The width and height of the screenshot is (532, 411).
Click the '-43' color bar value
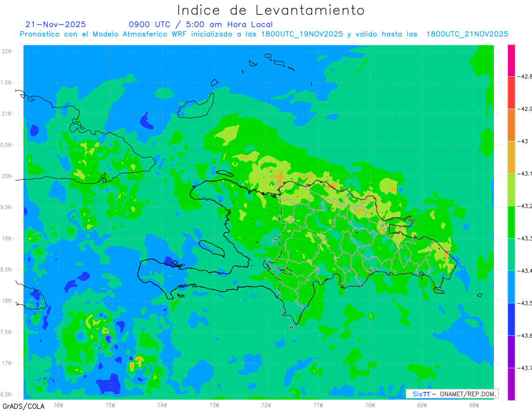tap(522, 141)
